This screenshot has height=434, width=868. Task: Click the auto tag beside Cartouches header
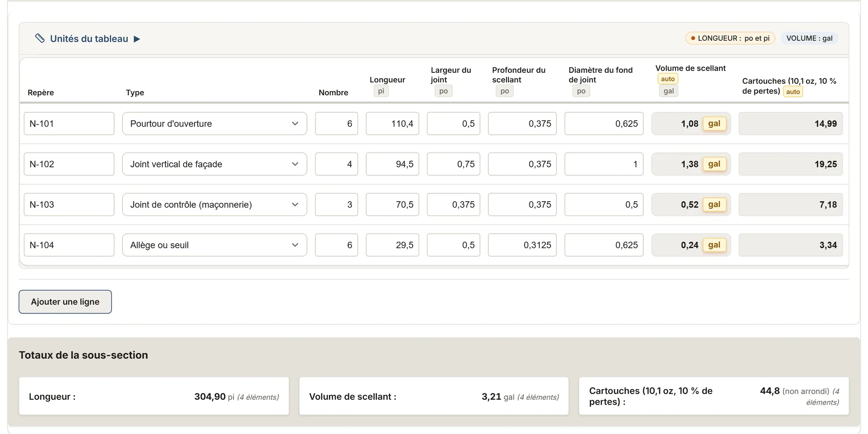tap(793, 91)
